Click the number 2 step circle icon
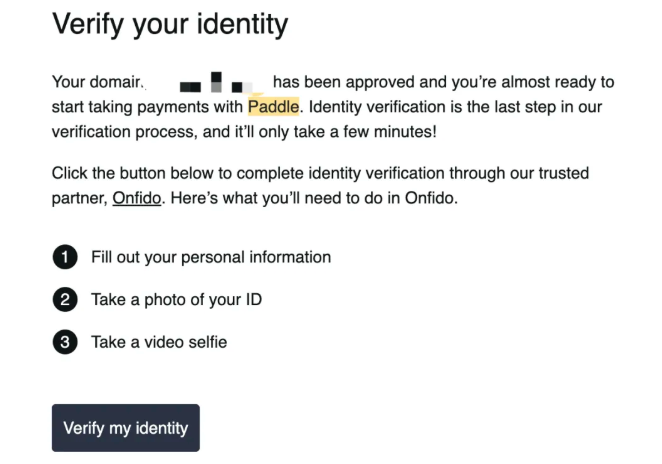The image size is (662, 464). tap(65, 299)
